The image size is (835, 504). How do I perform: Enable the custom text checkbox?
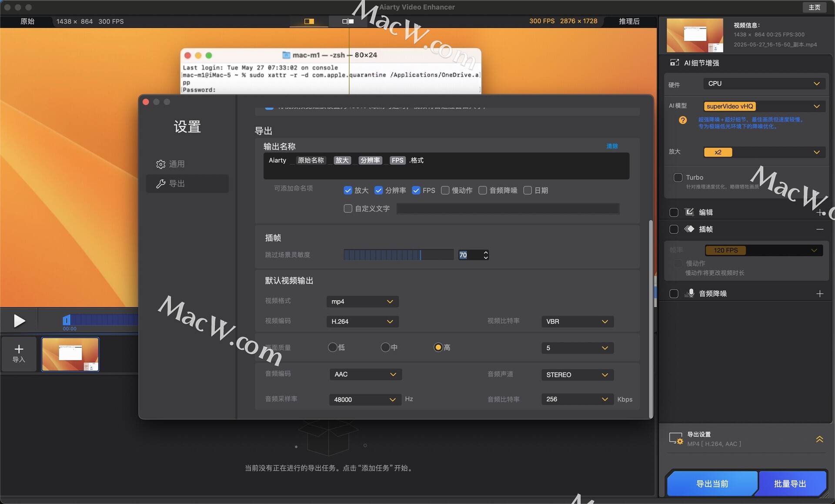[x=348, y=209]
